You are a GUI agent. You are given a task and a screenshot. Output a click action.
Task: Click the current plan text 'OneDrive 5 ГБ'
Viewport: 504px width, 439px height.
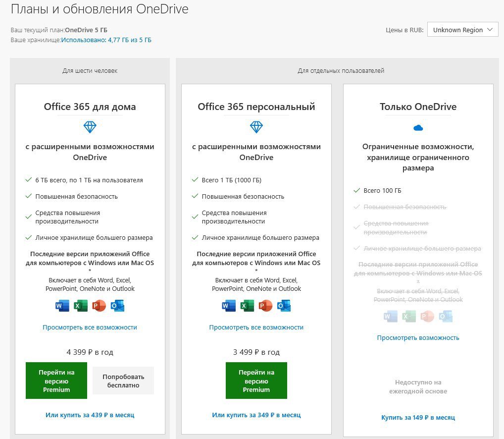86,30
